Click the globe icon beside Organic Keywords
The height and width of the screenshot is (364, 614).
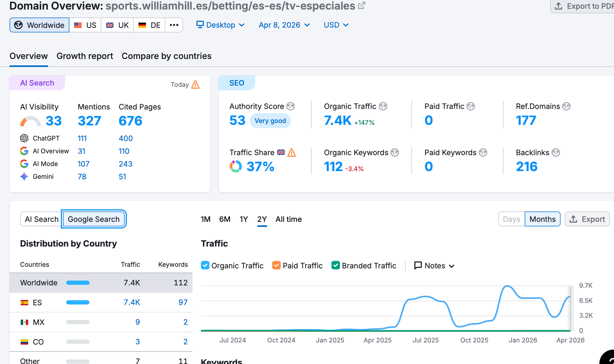395,153
